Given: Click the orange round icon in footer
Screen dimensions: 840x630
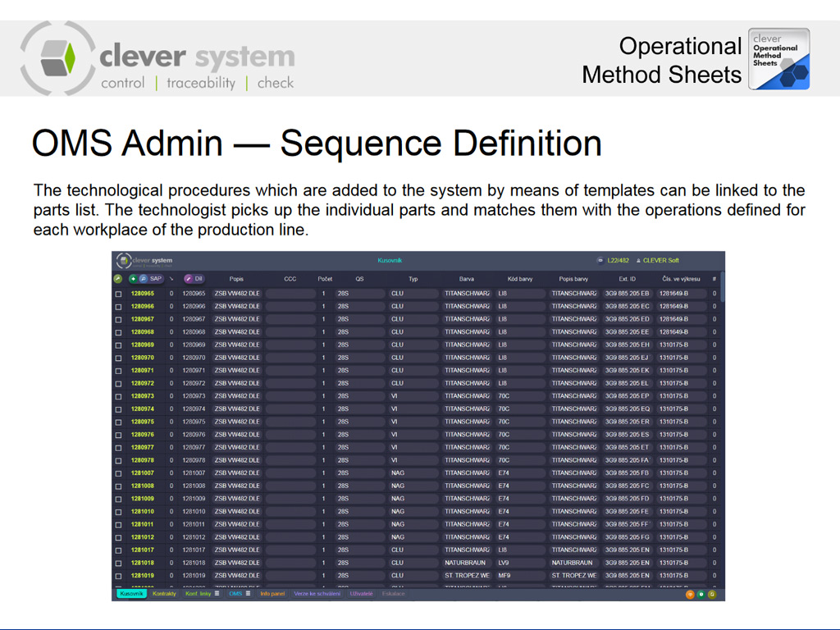Looking at the screenshot, I should pyautogui.click(x=690, y=594).
